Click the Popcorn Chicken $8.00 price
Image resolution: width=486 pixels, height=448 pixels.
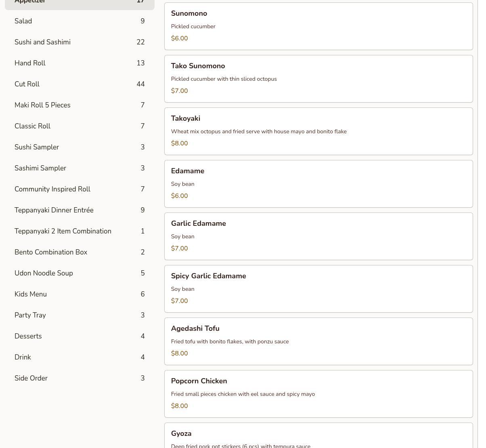tap(179, 406)
